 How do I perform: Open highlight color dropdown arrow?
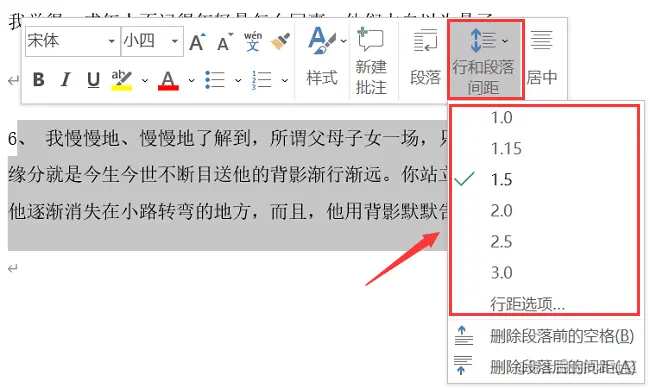145,80
